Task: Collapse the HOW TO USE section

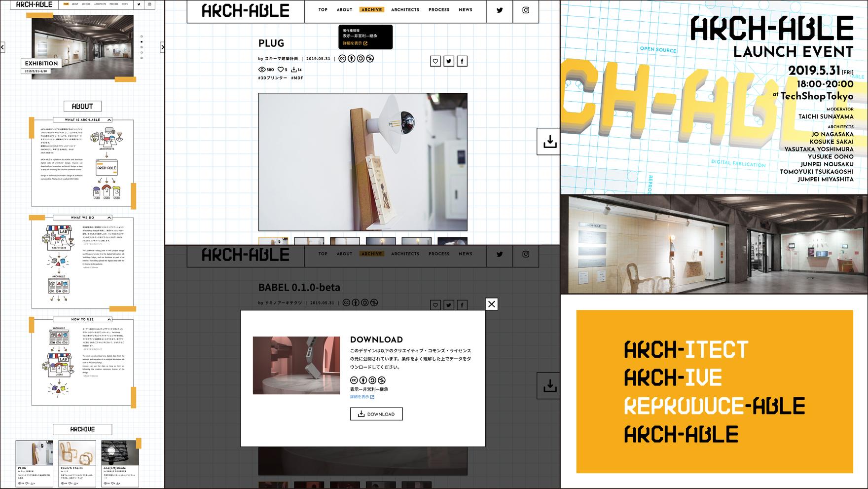Action: (109, 319)
